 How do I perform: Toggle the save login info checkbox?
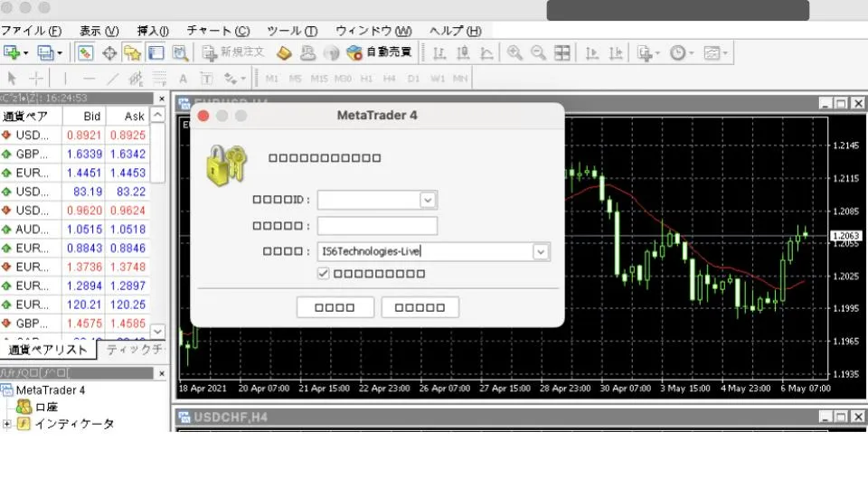point(324,273)
